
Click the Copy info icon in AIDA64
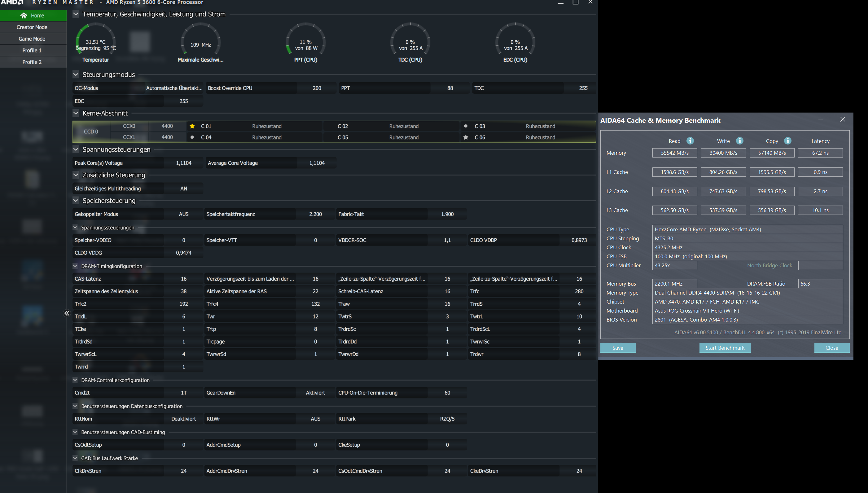[787, 141]
